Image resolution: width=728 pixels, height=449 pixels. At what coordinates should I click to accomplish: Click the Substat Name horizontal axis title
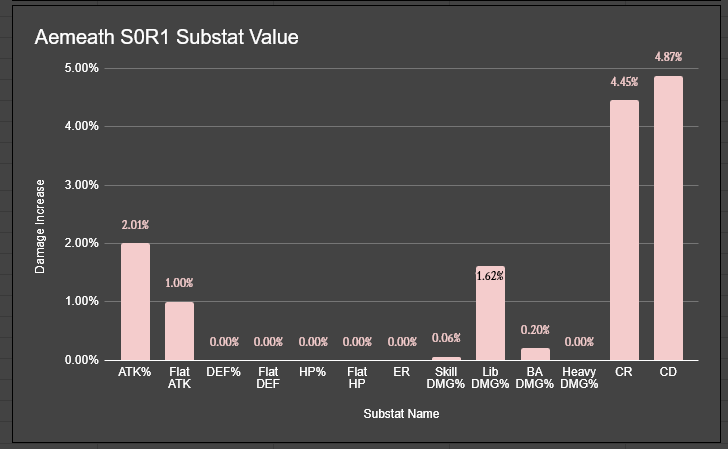click(x=401, y=414)
